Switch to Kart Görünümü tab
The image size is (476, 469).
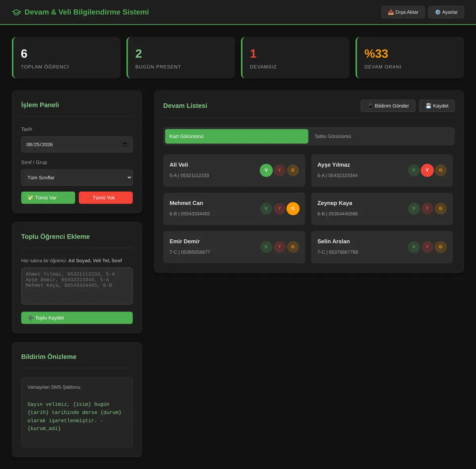[x=236, y=136]
